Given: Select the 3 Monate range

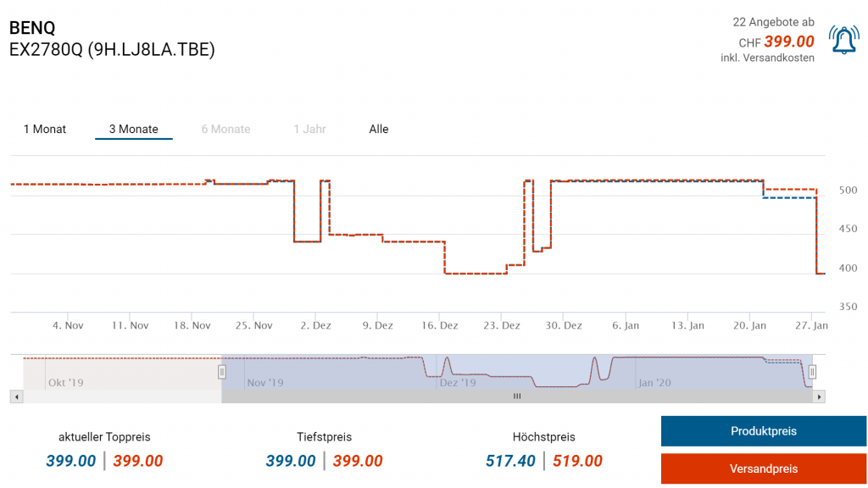Looking at the screenshot, I should pos(133,130).
